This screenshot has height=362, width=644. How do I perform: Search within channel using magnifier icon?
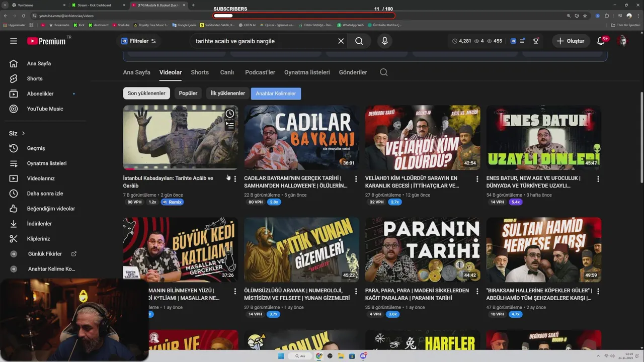[384, 72]
